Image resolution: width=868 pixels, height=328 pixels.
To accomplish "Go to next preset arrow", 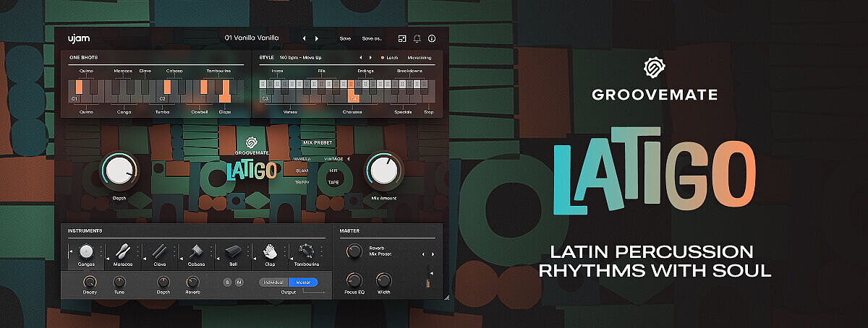I will [316, 38].
